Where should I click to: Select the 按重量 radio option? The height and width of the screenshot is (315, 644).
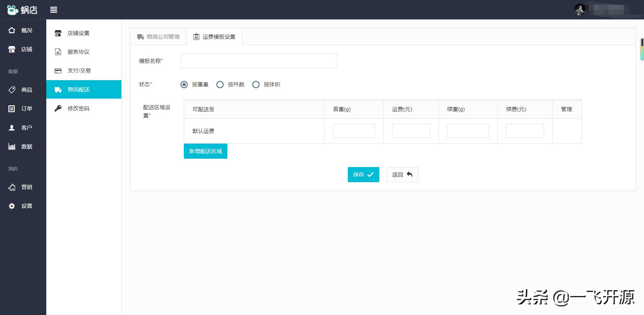click(184, 85)
